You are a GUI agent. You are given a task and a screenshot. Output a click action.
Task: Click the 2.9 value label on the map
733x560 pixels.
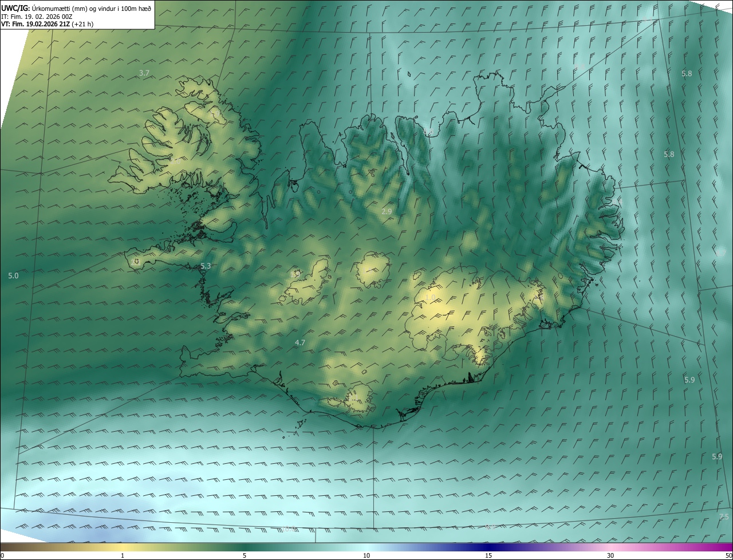pos(387,211)
